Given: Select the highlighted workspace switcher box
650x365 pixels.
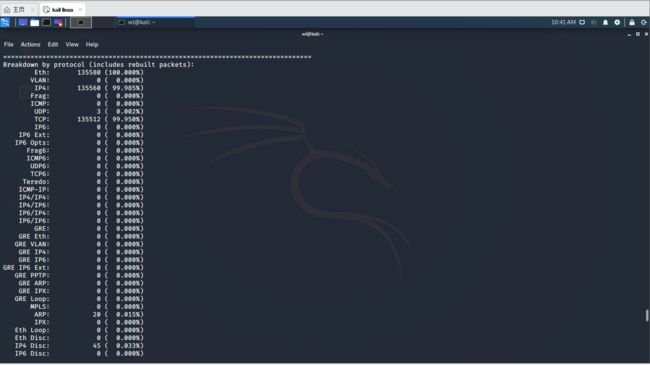Looking at the screenshot, I should (81, 22).
